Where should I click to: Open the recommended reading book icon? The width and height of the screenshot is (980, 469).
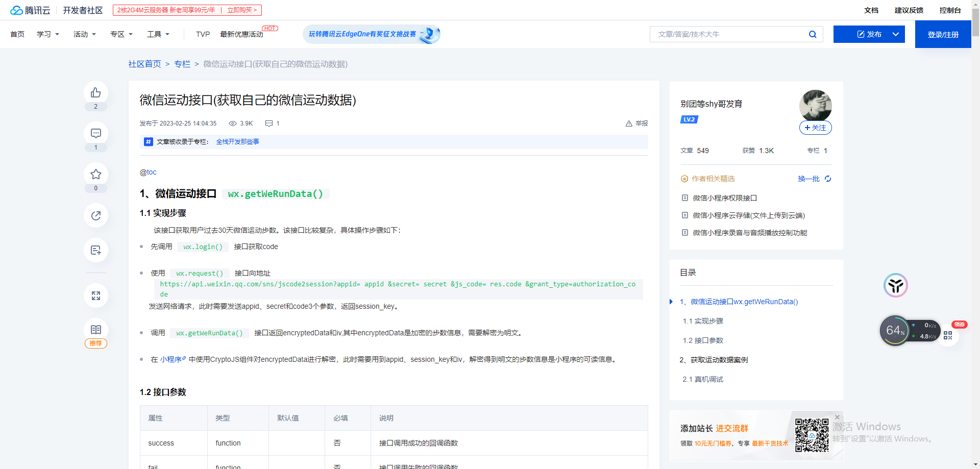tap(95, 330)
